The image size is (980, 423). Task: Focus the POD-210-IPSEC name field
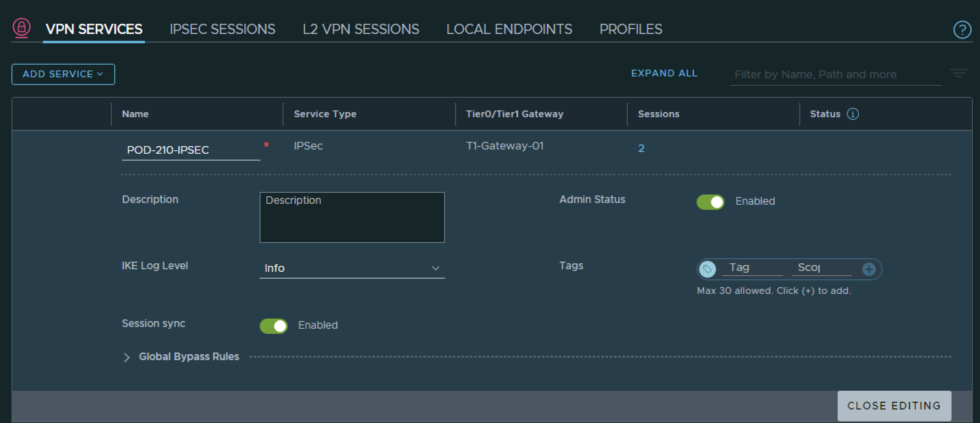tap(191, 150)
